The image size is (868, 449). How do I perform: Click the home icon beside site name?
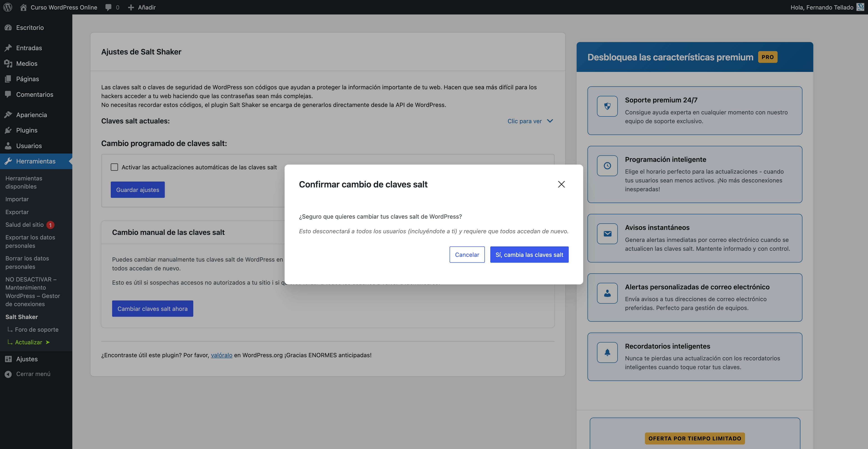[23, 7]
